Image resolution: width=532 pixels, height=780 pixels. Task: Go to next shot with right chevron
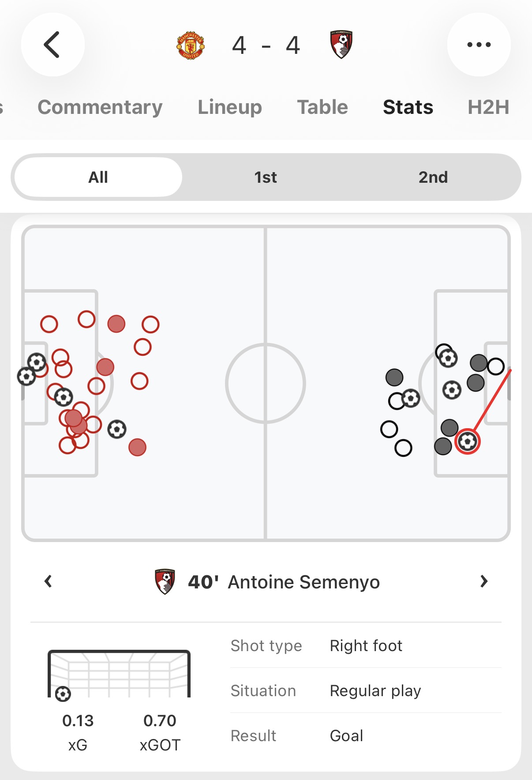point(484,581)
